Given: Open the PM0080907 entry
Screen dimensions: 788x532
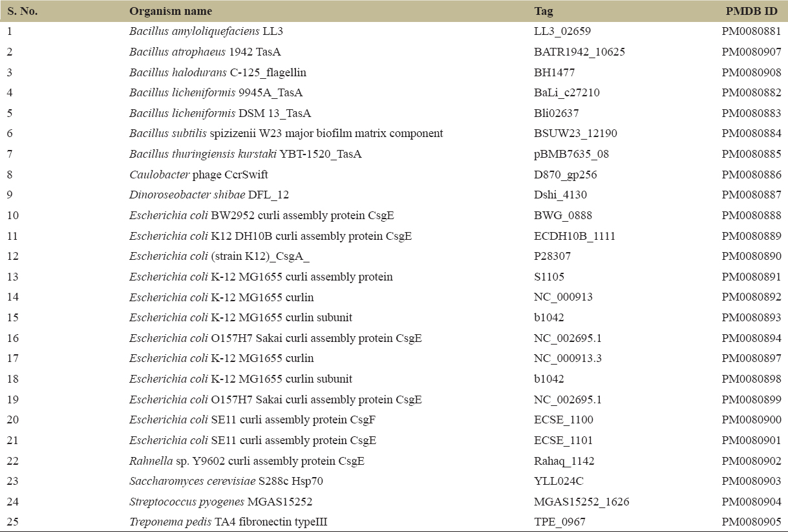Looking at the screenshot, I should [x=751, y=52].
